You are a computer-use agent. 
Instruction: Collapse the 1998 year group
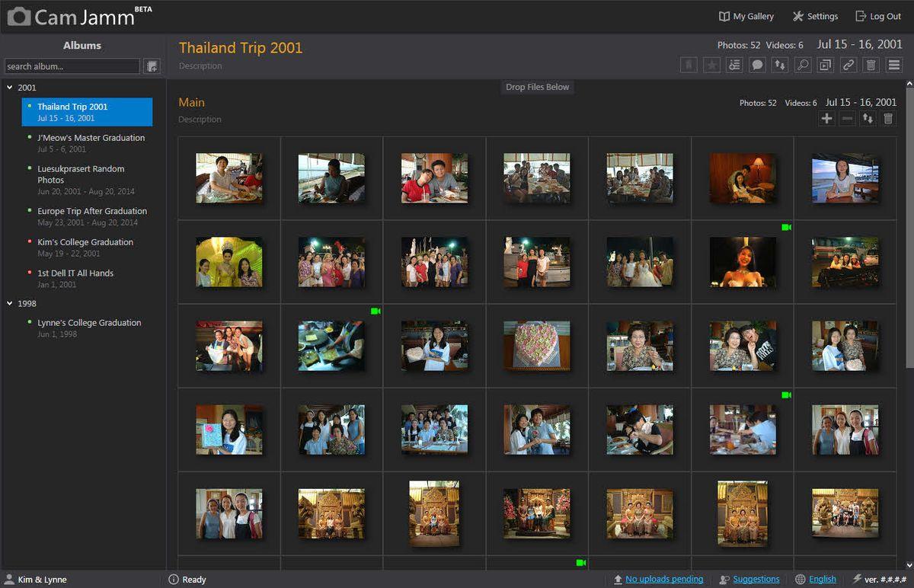coord(10,303)
